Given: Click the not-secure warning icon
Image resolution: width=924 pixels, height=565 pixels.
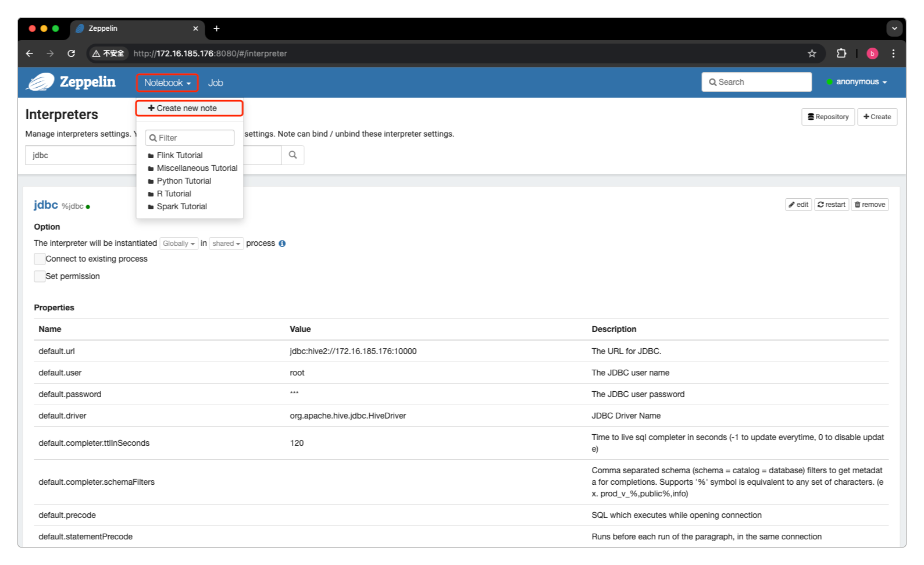Looking at the screenshot, I should pos(97,53).
